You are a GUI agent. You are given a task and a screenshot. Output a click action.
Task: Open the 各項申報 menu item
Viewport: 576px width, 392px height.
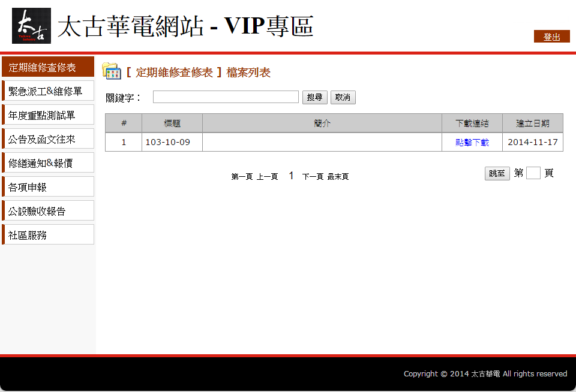(48, 187)
